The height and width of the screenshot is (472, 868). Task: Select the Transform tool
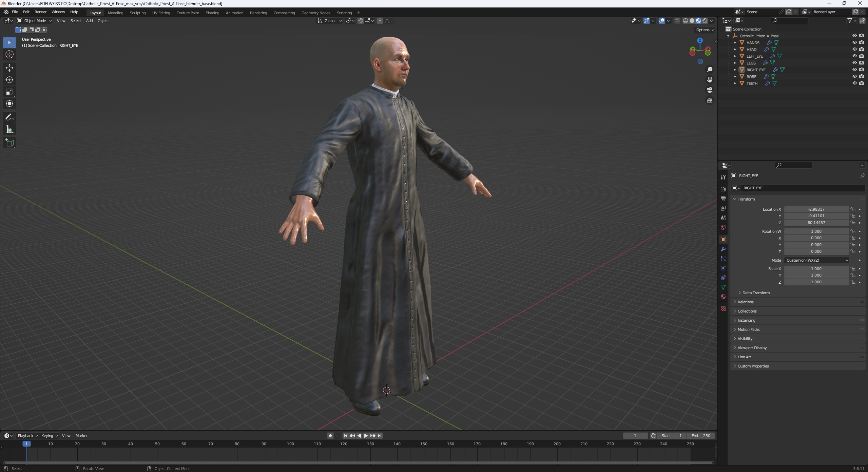tap(9, 103)
